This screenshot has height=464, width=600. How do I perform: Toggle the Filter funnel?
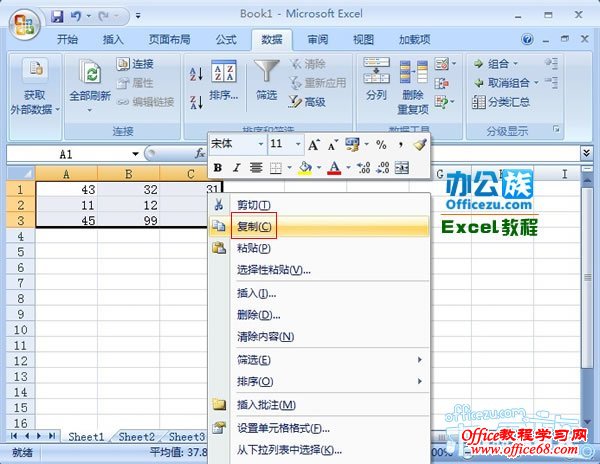click(x=267, y=71)
